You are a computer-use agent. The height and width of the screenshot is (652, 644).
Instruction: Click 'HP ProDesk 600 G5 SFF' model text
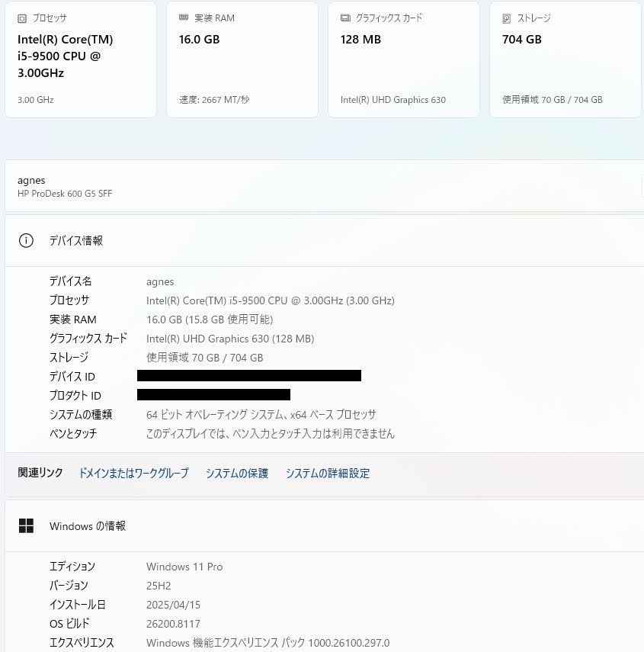point(65,194)
